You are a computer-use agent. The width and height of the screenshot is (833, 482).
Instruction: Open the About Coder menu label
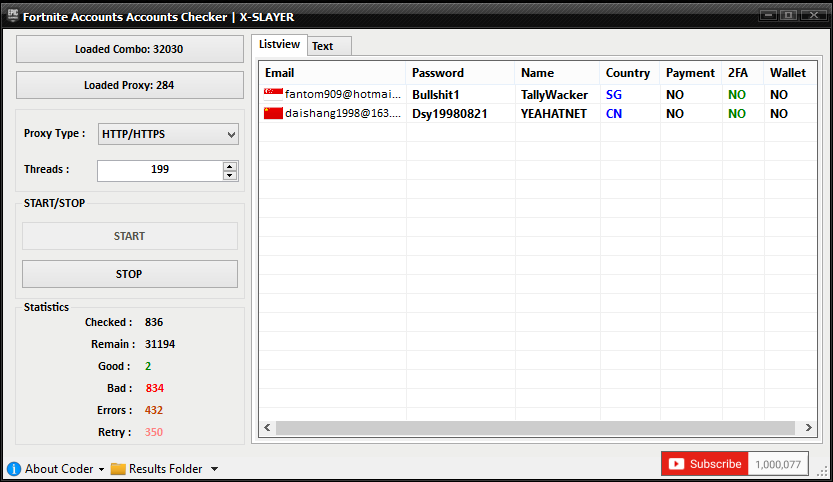59,469
